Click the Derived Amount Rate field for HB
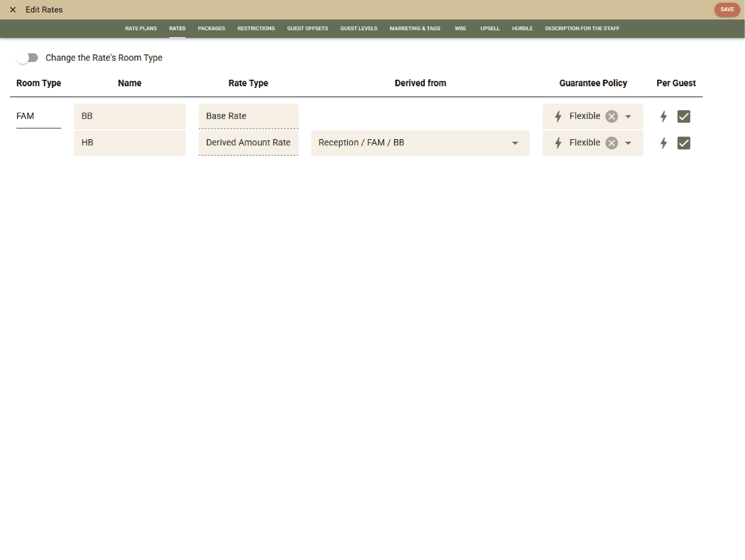 [248, 143]
